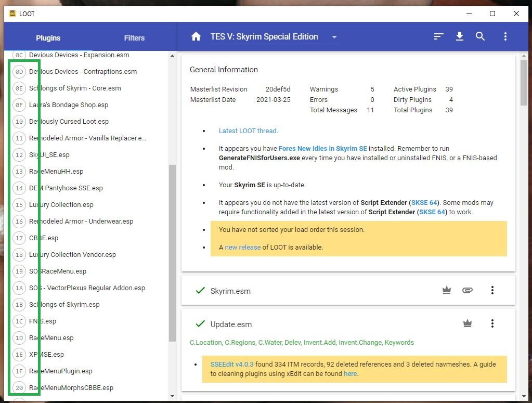Viewport: 532px width, 403px height.
Task: Select SOS - VectorPlexus Regular Addon.esp
Action: click(86, 288)
